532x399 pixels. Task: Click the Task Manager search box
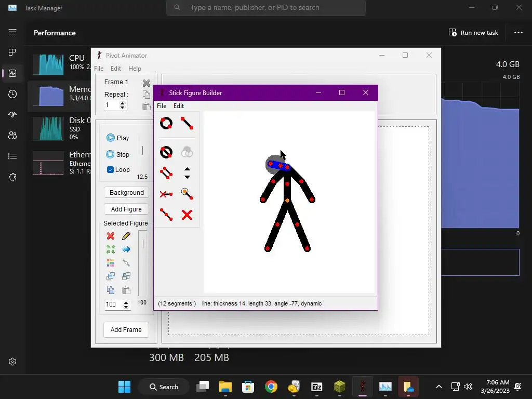[265, 7]
